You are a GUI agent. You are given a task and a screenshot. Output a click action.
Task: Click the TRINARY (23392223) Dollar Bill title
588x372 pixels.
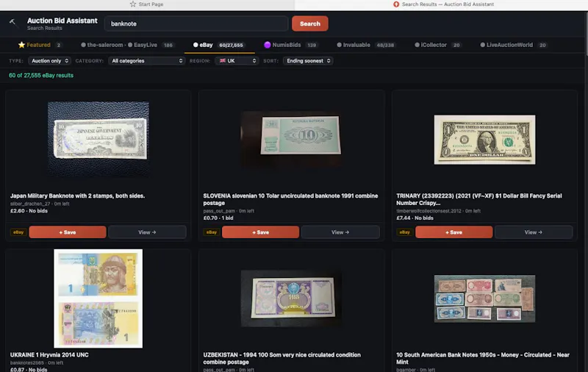pyautogui.click(x=479, y=199)
